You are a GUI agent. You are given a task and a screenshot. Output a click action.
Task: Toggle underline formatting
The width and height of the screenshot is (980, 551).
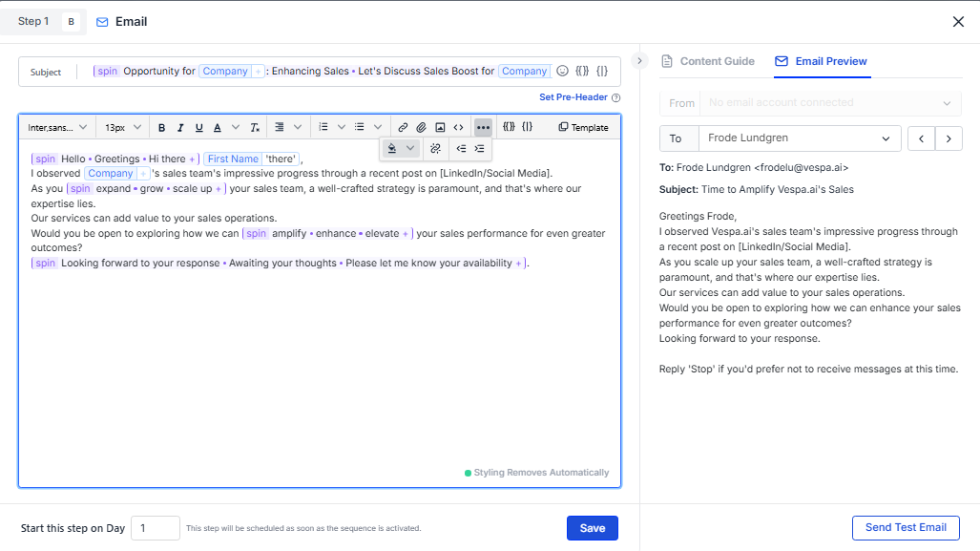pos(198,128)
